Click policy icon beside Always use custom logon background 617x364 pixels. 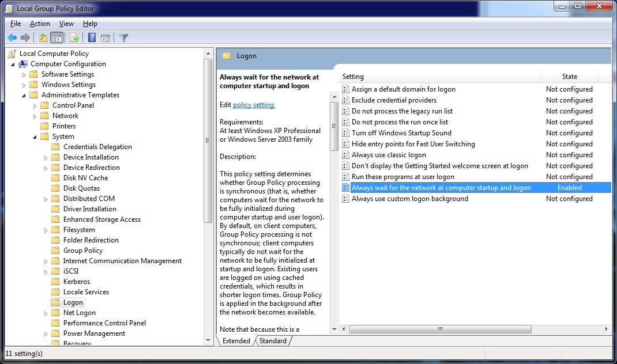pos(345,199)
